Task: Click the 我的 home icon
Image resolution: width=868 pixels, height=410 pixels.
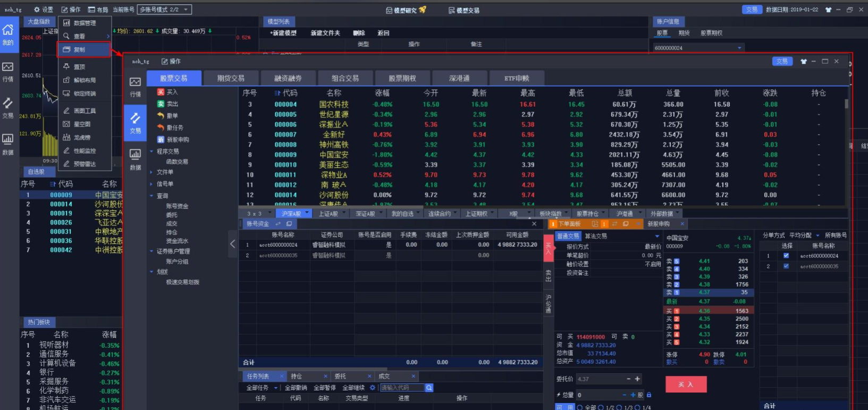Action: pyautogui.click(x=7, y=34)
